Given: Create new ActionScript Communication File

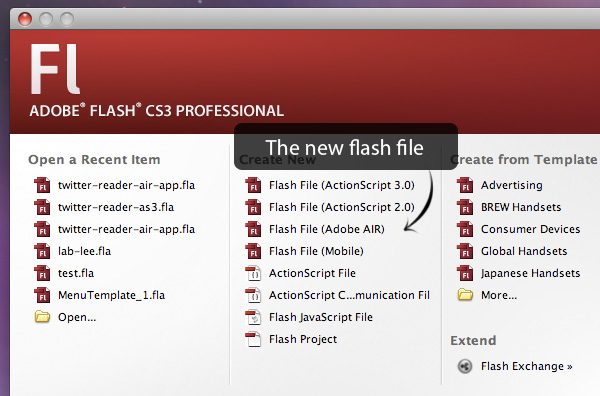Looking at the screenshot, I should [349, 295].
